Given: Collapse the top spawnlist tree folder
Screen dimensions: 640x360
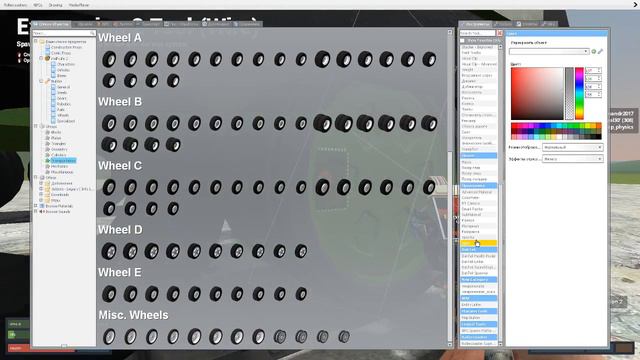Looking at the screenshot, I should (36, 41).
